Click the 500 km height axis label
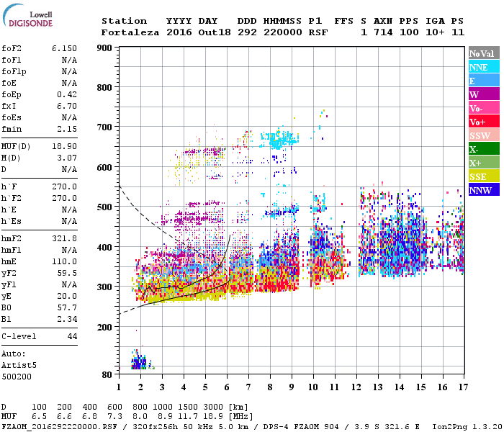 pyautogui.click(x=104, y=207)
